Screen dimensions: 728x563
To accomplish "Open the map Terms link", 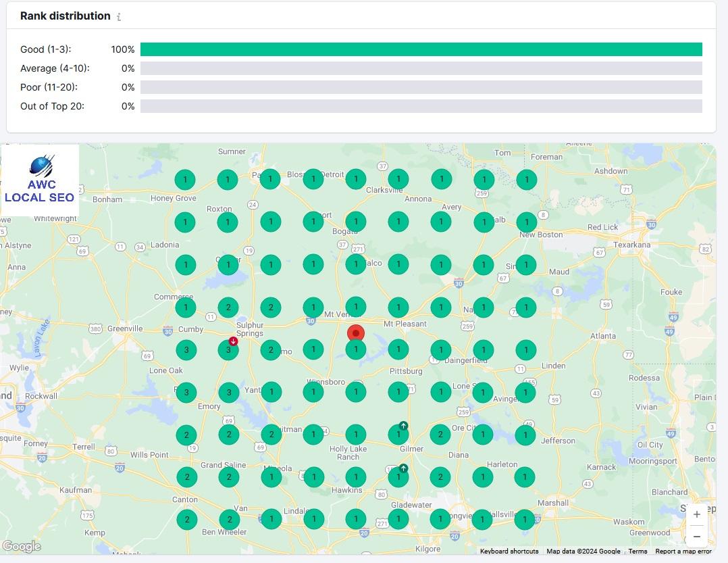I will (x=638, y=552).
